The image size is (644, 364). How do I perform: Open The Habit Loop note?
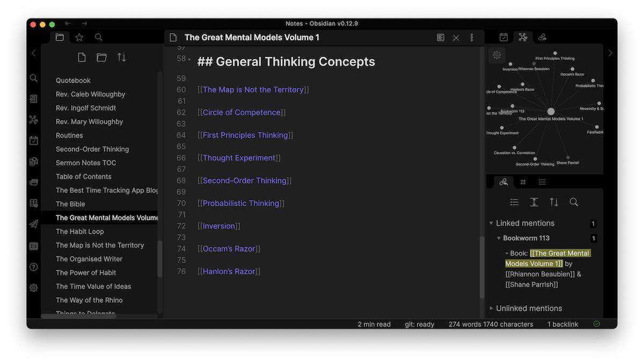click(x=80, y=231)
